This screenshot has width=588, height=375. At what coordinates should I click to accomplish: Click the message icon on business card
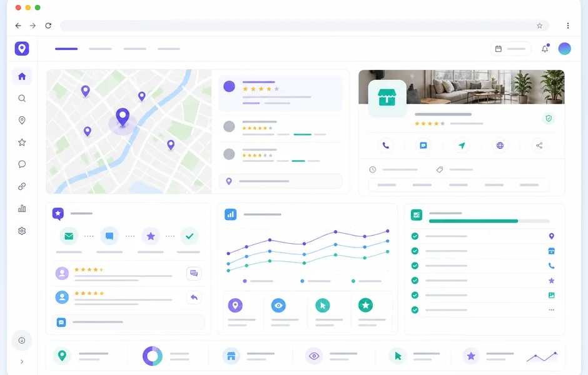(423, 146)
